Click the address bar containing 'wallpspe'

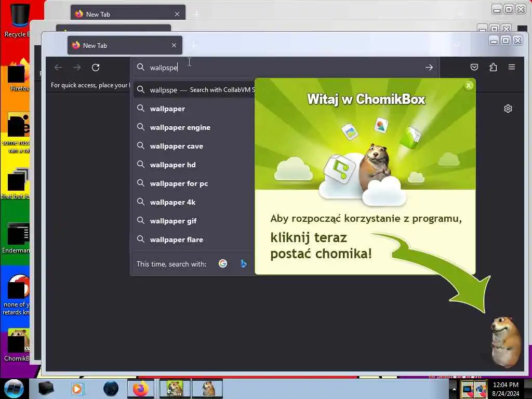tap(285, 68)
